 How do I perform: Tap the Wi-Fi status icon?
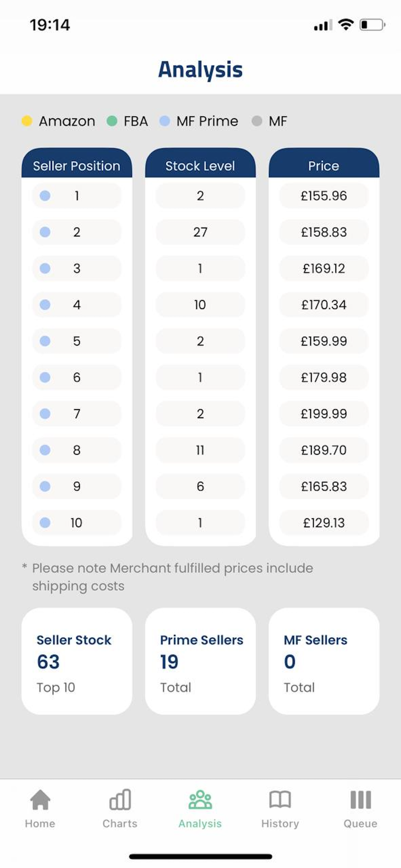[346, 24]
